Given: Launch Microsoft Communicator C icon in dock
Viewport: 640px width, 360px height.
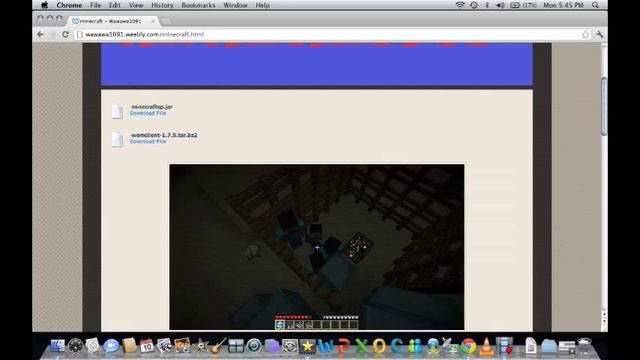Looking at the screenshot, I should point(397,346).
